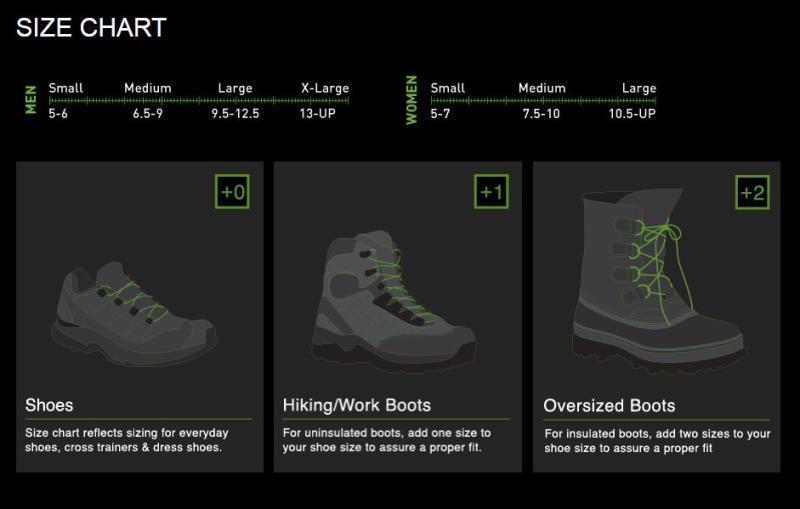Click the men's size ruler scale
Screen dimensions: 800x509
click(199, 100)
